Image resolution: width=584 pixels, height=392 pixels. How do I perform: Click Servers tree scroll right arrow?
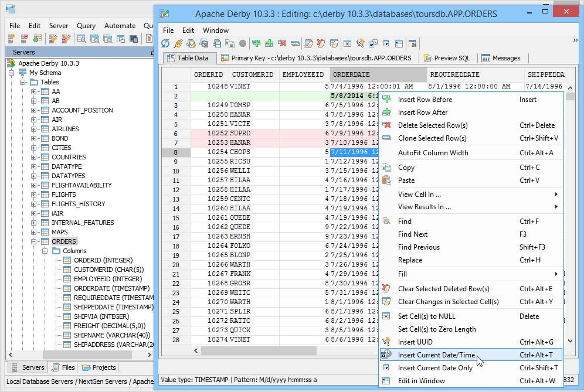click(x=150, y=354)
